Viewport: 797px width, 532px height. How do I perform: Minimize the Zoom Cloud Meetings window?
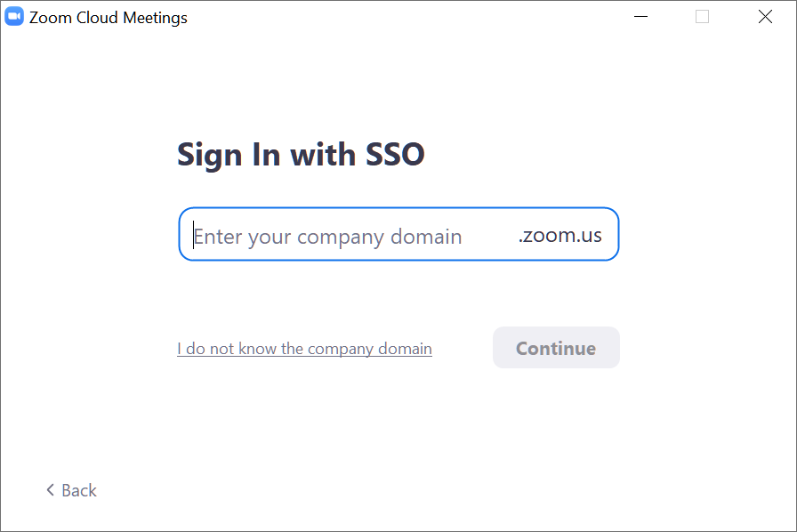[640, 17]
